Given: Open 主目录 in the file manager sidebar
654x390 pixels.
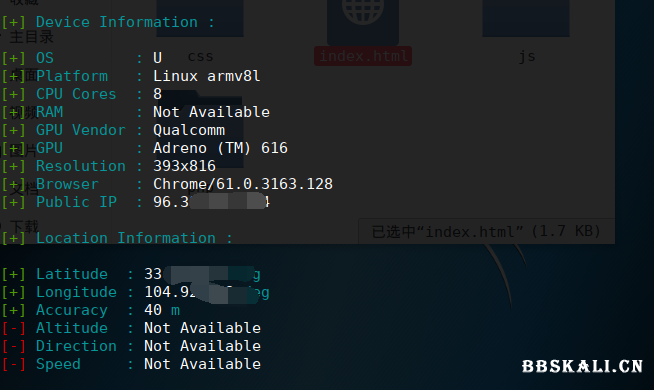Looking at the screenshot, I should [31, 37].
